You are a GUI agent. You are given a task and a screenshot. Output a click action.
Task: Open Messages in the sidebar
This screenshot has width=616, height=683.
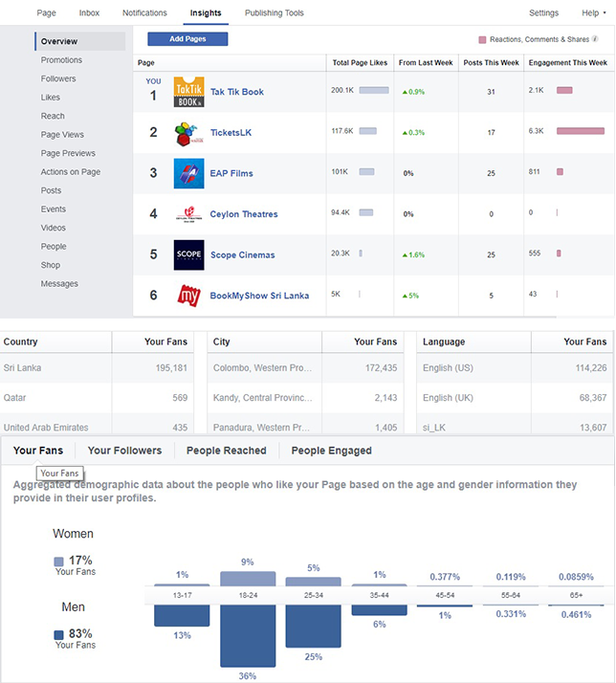click(x=59, y=284)
